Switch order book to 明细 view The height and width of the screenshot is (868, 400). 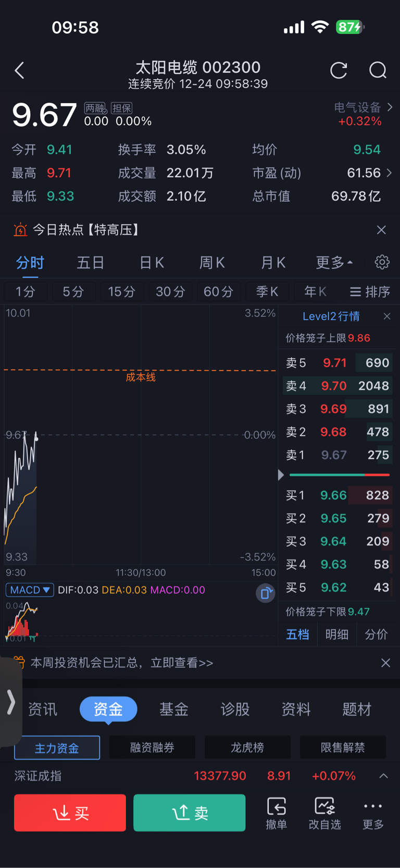pyautogui.click(x=336, y=634)
